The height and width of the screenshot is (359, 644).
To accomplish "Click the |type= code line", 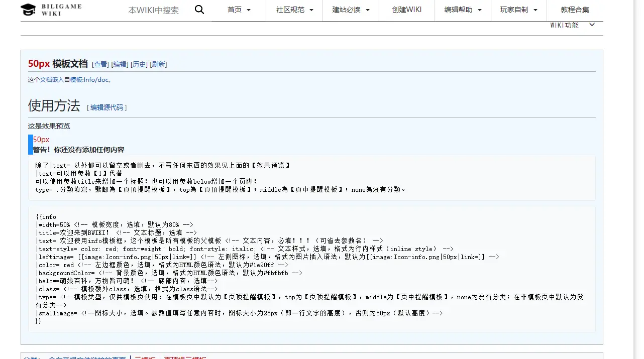I will (309, 301).
